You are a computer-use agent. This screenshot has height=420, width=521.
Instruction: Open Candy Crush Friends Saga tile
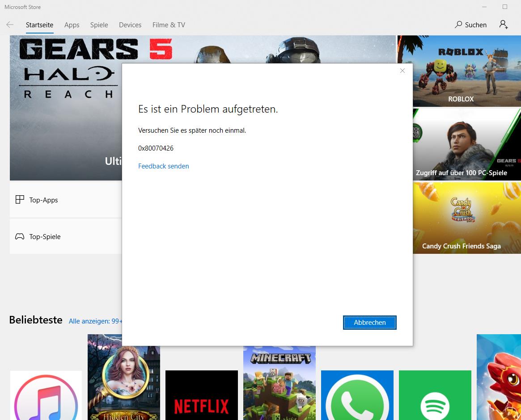pyautogui.click(x=467, y=218)
